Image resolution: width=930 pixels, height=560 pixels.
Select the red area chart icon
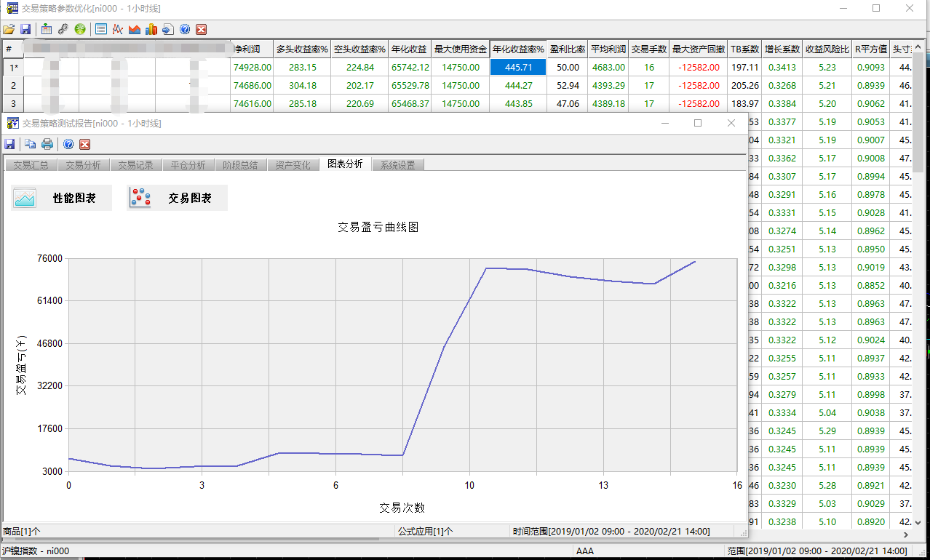(x=135, y=29)
